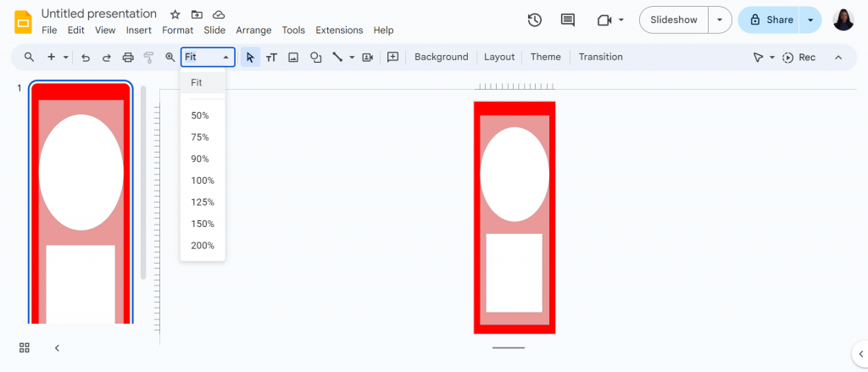Open the Insert menu
Viewport: 868px width, 372px height.
click(x=139, y=30)
